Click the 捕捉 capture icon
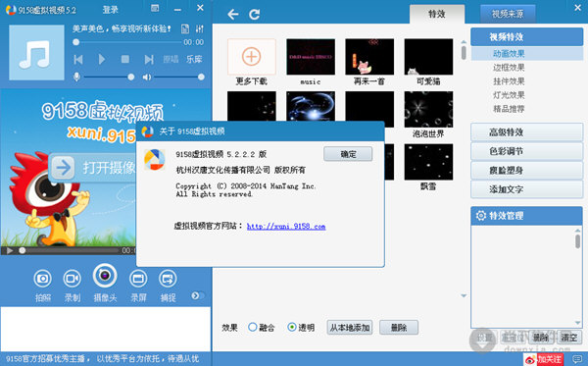588x366 pixels. click(168, 279)
